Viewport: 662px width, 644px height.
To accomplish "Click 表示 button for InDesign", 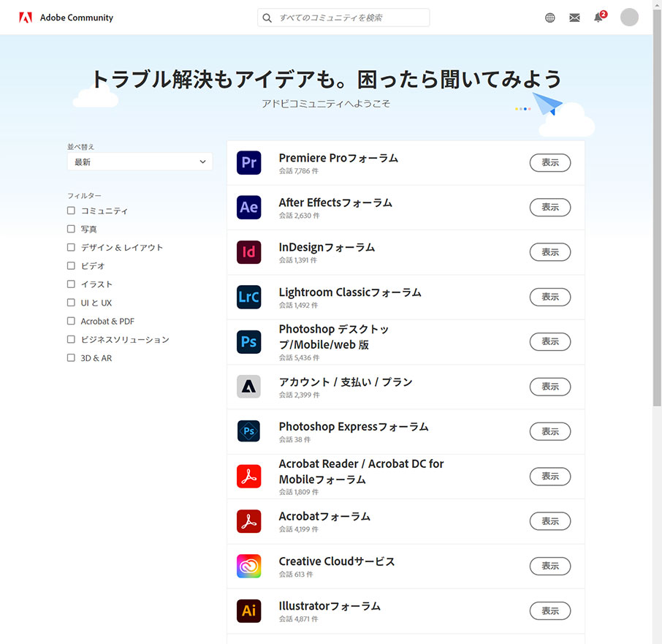I will (550, 252).
